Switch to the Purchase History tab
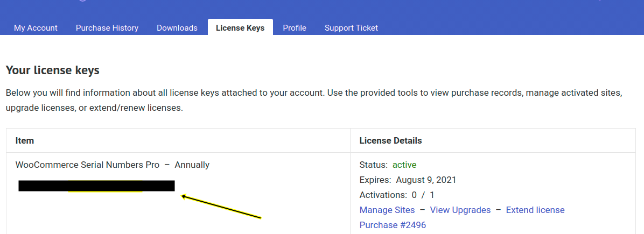 pos(107,28)
